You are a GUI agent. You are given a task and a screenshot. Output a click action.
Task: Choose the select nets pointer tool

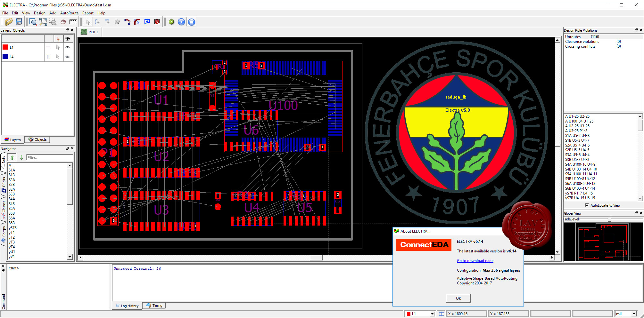97,22
